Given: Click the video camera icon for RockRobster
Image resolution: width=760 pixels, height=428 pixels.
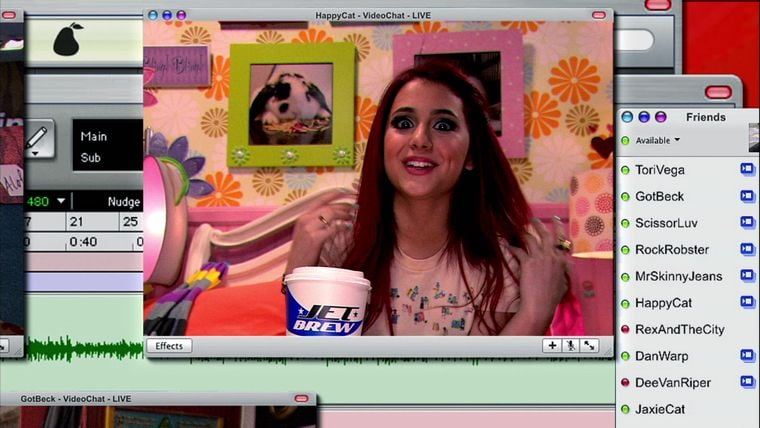Looking at the screenshot, I should coord(747,249).
